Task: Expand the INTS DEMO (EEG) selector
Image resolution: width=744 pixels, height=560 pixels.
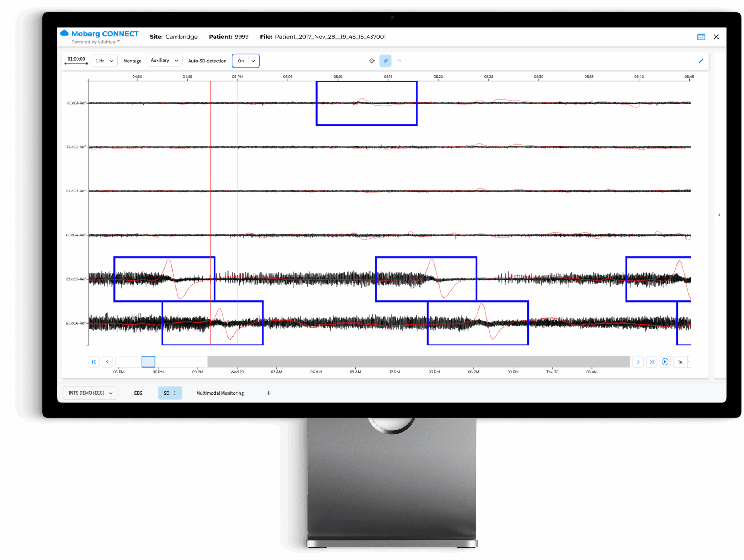Action: (x=90, y=393)
